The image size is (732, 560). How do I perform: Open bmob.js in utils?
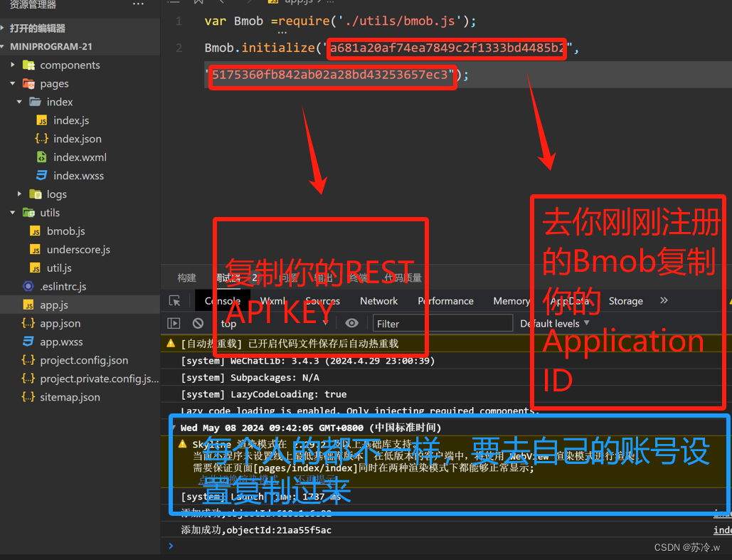[x=66, y=231]
